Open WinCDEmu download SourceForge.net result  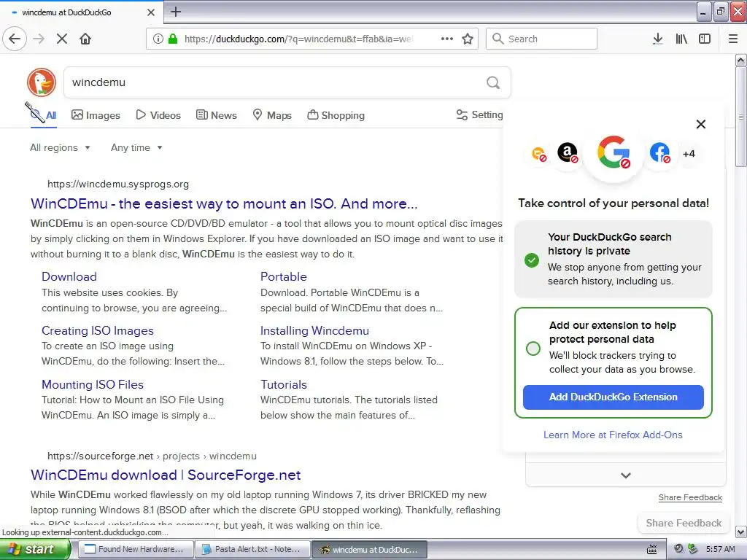tap(166, 475)
